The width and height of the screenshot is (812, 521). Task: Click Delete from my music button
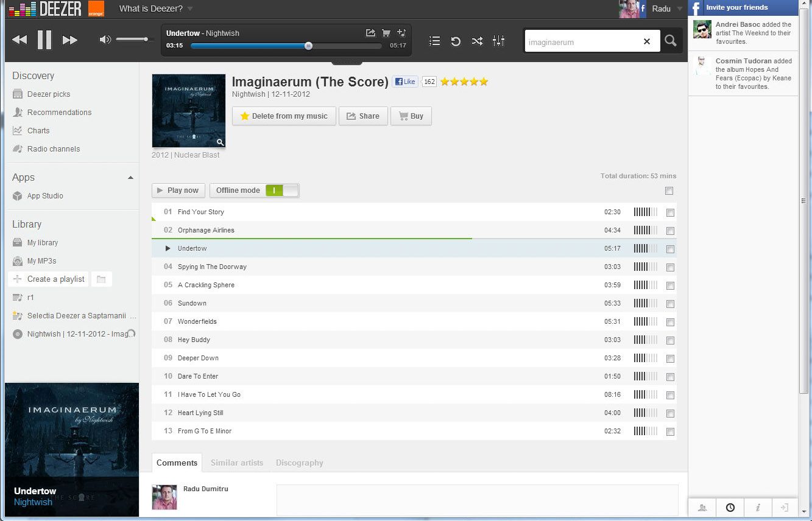point(284,116)
